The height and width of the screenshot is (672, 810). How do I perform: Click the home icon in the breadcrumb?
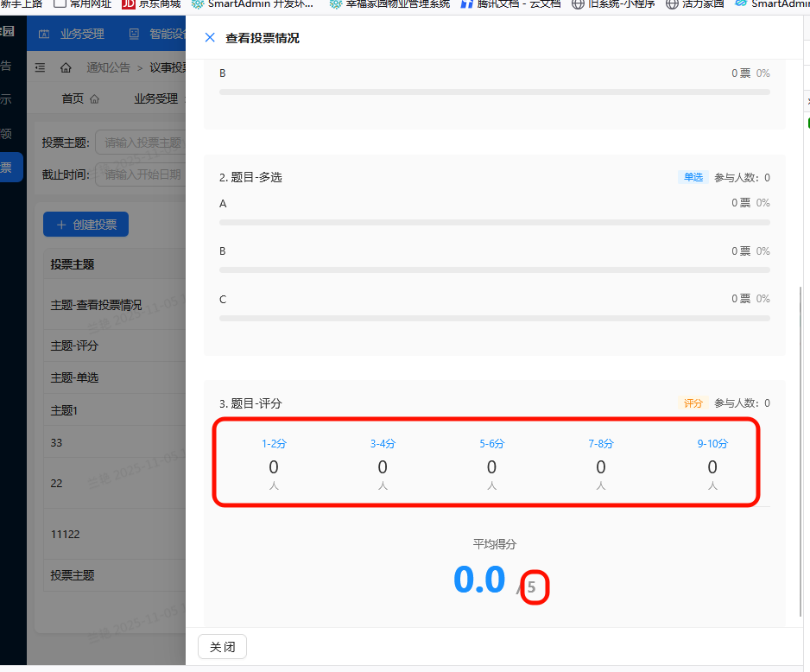click(x=66, y=67)
